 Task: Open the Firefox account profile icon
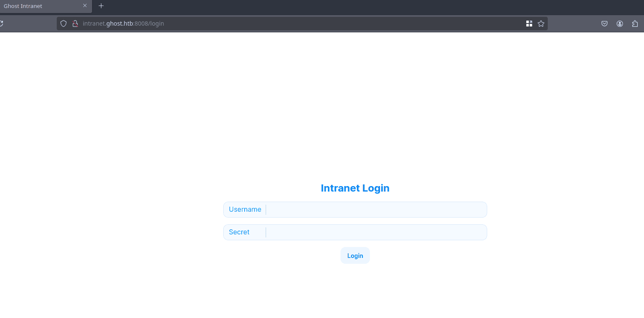(x=619, y=24)
